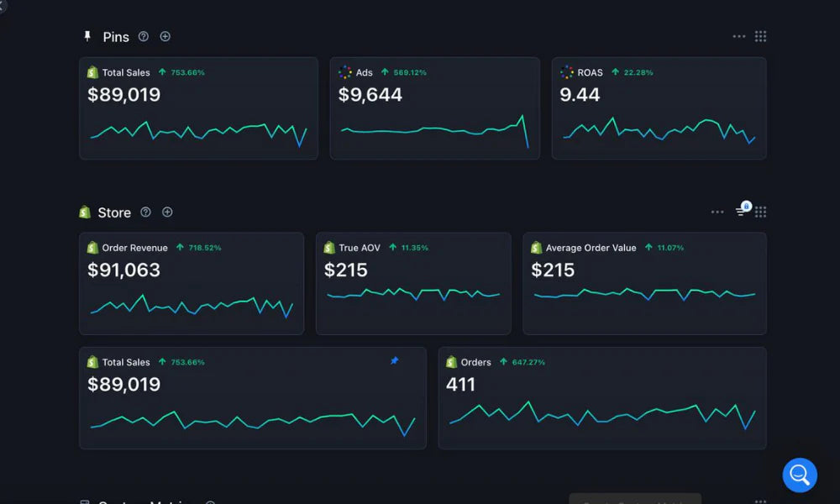Open the Ads spend sparkline chart
Viewport: 840px width, 504px height.
point(434,131)
